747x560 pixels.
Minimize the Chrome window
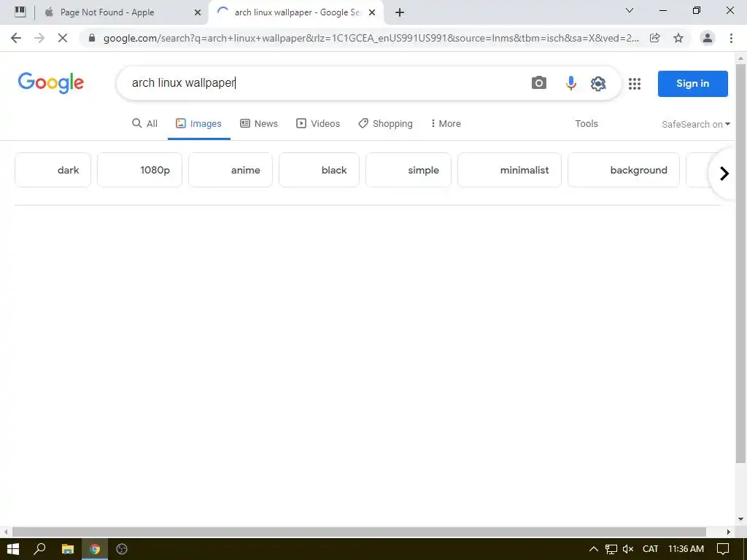click(663, 10)
